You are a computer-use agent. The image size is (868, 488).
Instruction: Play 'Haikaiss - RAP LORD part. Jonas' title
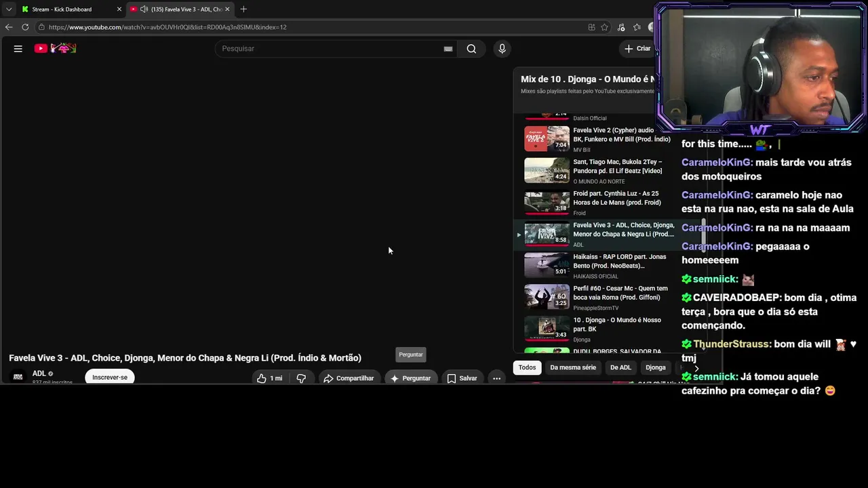[620, 261]
